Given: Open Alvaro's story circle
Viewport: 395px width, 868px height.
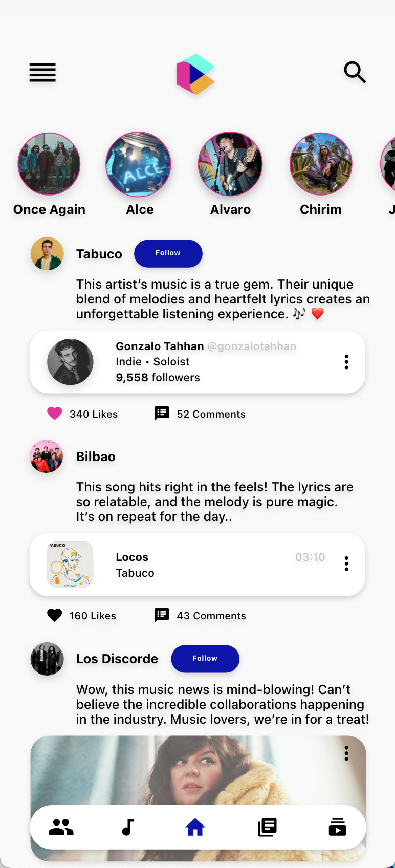Looking at the screenshot, I should 230,164.
